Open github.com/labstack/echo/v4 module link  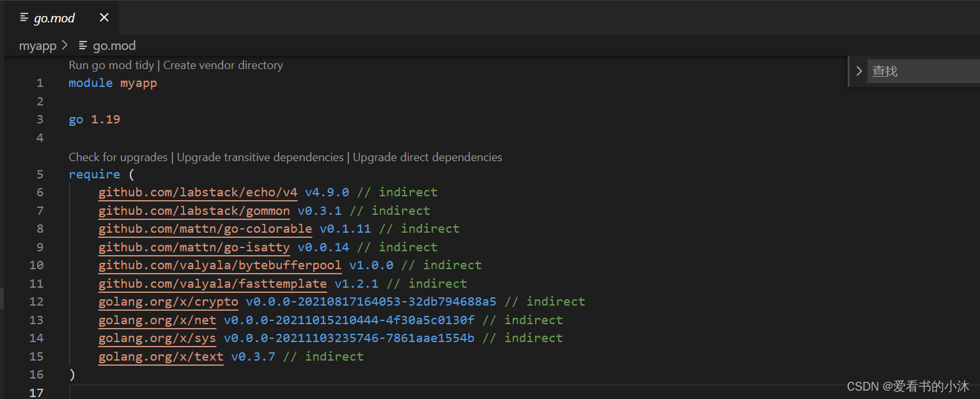click(198, 192)
